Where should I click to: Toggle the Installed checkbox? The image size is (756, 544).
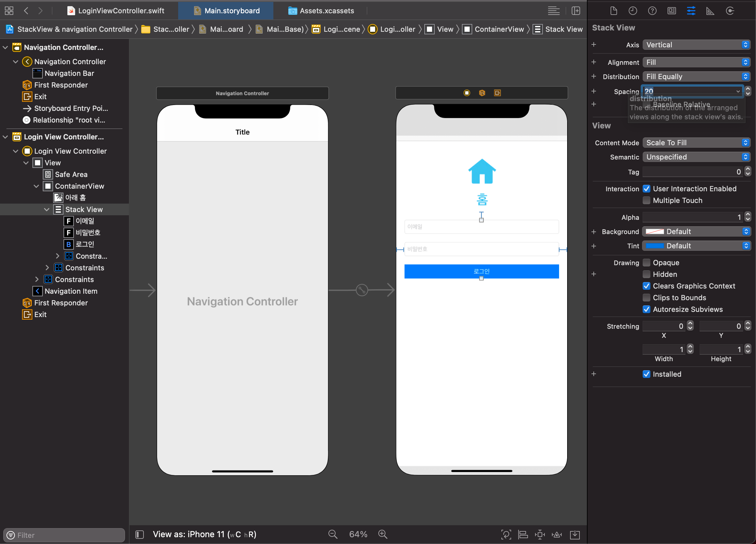tap(646, 374)
